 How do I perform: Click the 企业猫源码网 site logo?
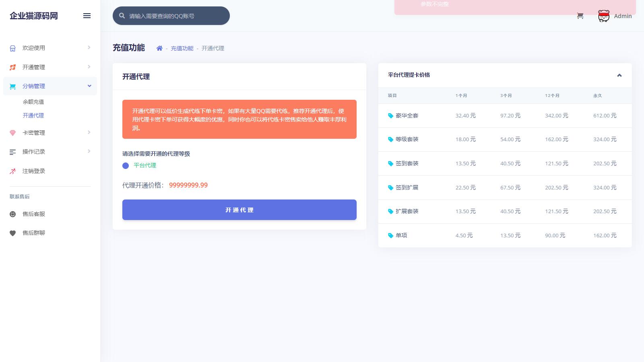click(x=34, y=16)
